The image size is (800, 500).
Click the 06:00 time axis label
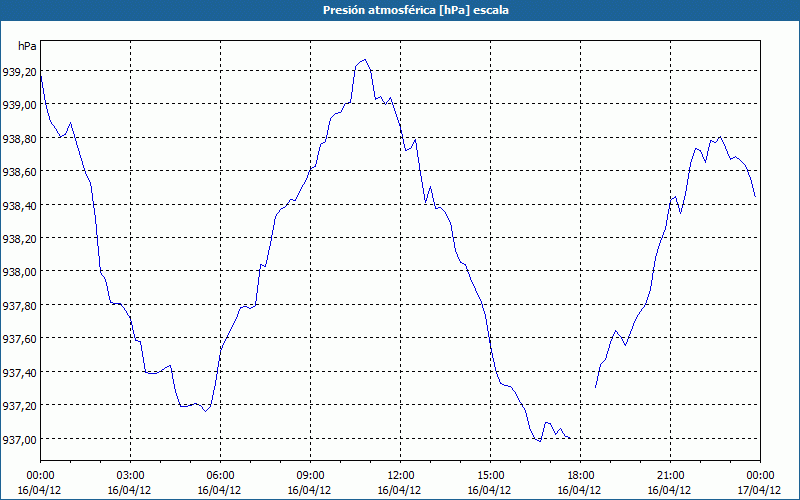click(220, 476)
